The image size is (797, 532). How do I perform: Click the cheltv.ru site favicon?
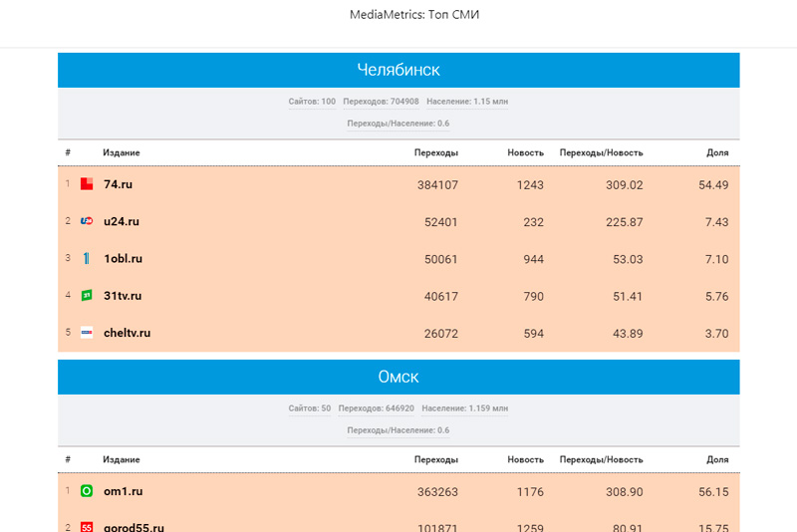pos(87,333)
